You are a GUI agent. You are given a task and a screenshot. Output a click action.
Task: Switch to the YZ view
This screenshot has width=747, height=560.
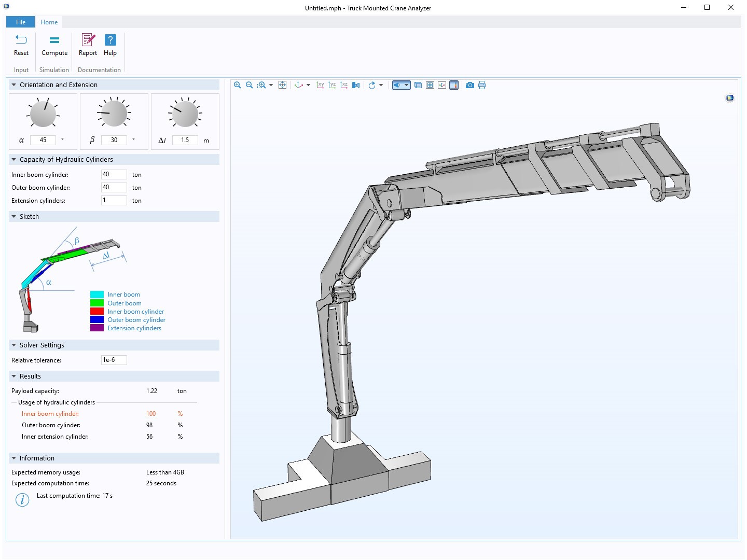point(332,85)
